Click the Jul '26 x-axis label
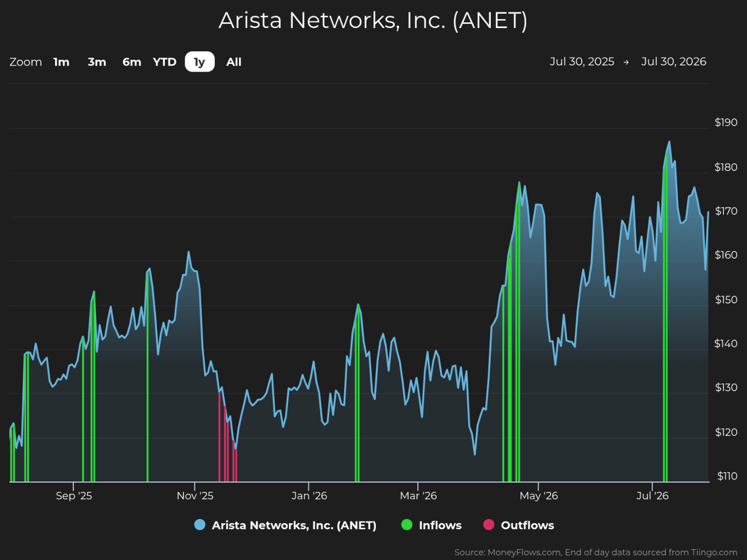This screenshot has width=747, height=560. click(x=652, y=496)
